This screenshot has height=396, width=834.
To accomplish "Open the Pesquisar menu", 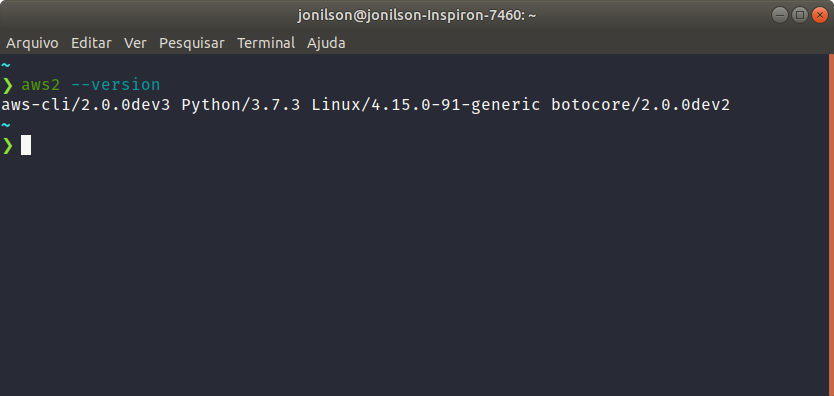I will click(191, 43).
